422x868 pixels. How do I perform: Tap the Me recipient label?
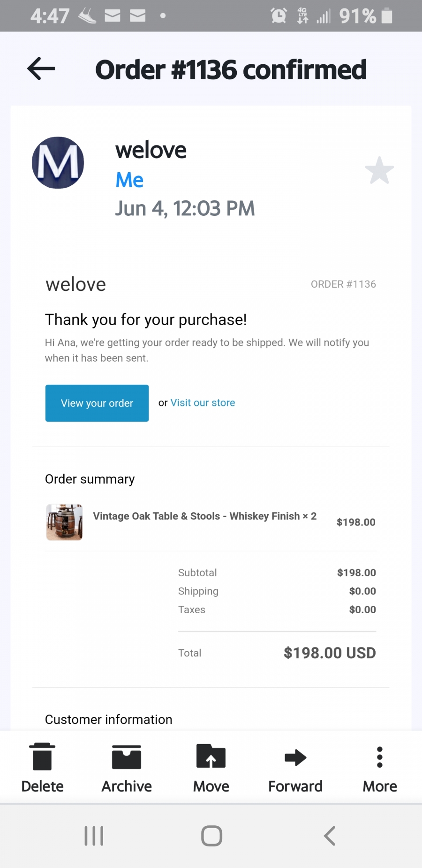click(x=129, y=180)
